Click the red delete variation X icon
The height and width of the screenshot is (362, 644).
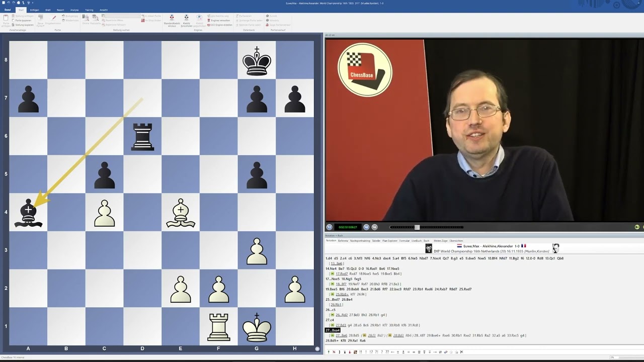click(x=334, y=352)
